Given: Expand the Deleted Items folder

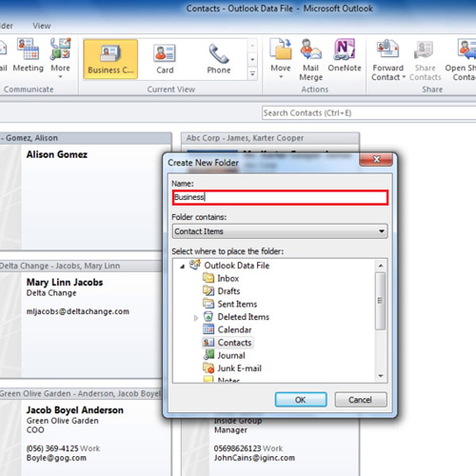Looking at the screenshot, I should tap(196, 318).
